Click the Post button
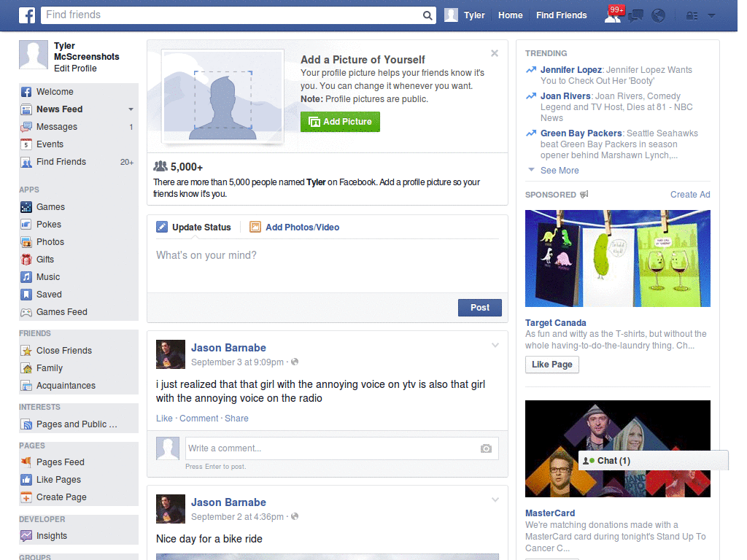Viewport: 747px width, 560px height. tap(480, 308)
